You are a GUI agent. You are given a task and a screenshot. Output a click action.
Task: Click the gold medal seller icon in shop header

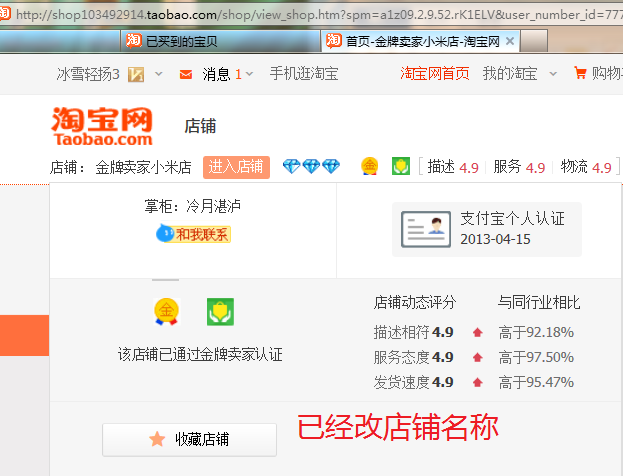point(370,166)
